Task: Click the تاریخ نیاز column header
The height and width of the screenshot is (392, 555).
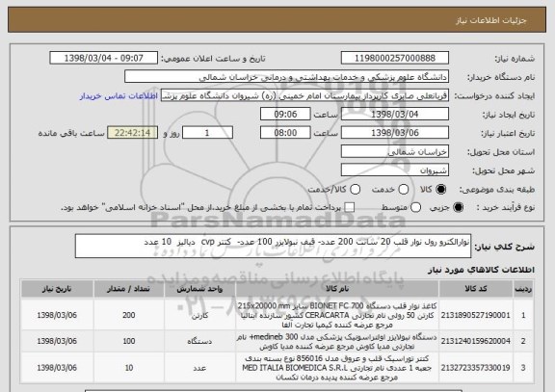Action: pos(57,289)
